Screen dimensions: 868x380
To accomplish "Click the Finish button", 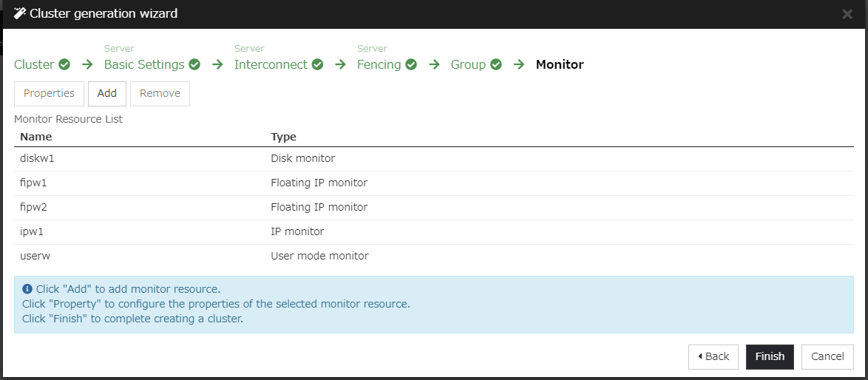I will tap(770, 356).
